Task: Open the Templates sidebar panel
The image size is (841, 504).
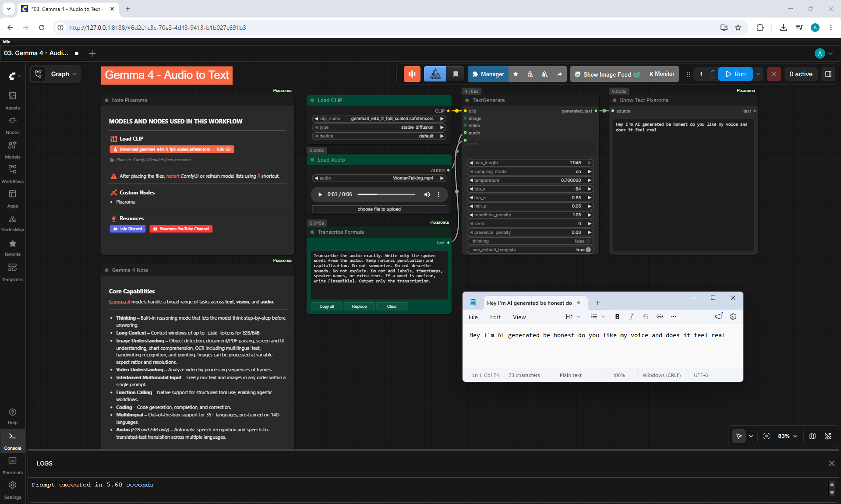Action: (x=13, y=272)
